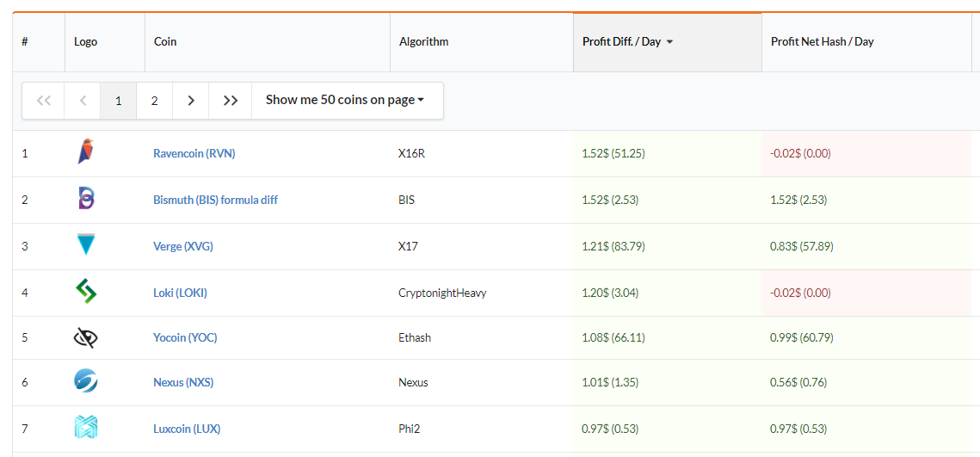Click the Verge logo icon
This screenshot has height=457, width=980.
point(86,244)
